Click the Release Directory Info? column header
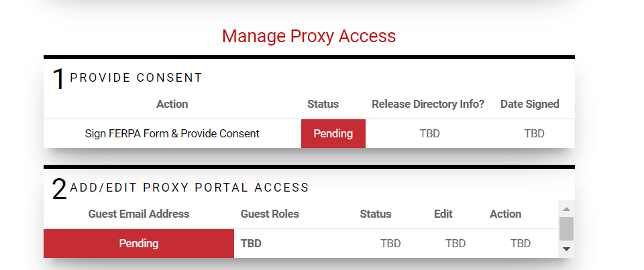Screen dimensions: 644x270 coord(428,104)
